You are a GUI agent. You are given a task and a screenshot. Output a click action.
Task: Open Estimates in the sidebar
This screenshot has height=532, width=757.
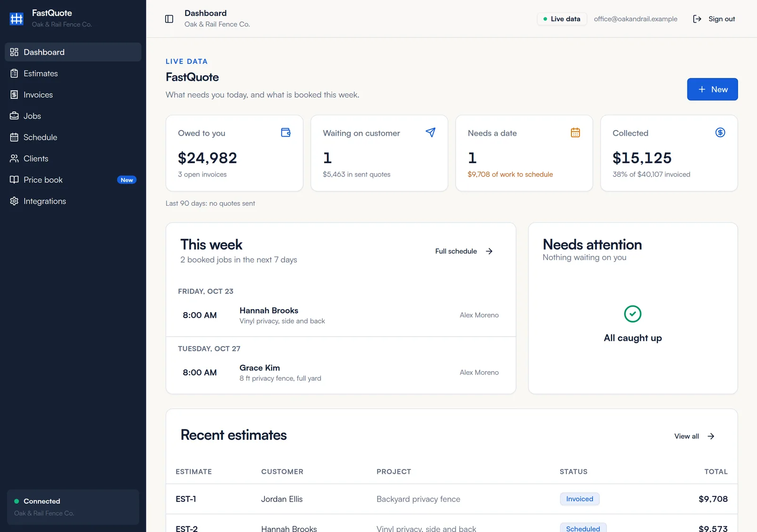pyautogui.click(x=73, y=73)
